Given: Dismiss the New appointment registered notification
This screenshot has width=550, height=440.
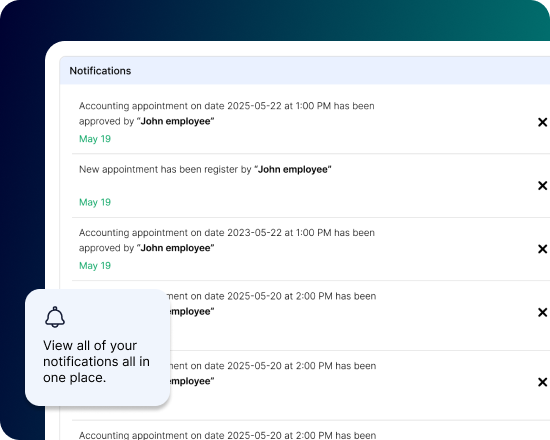Looking at the screenshot, I should pos(542,186).
